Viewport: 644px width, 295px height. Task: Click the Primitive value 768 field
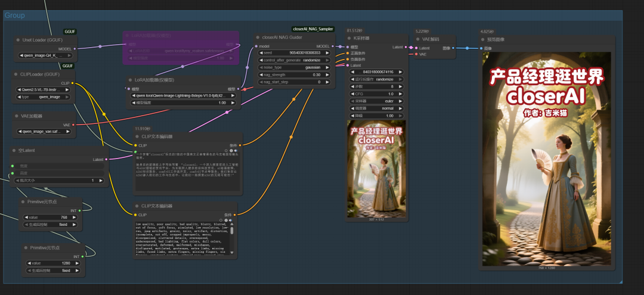[x=51, y=217]
